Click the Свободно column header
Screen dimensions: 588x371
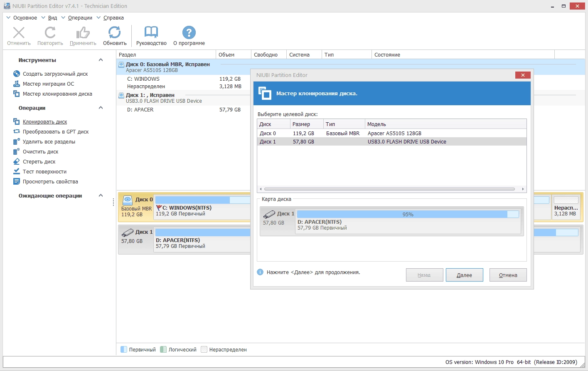coord(269,54)
